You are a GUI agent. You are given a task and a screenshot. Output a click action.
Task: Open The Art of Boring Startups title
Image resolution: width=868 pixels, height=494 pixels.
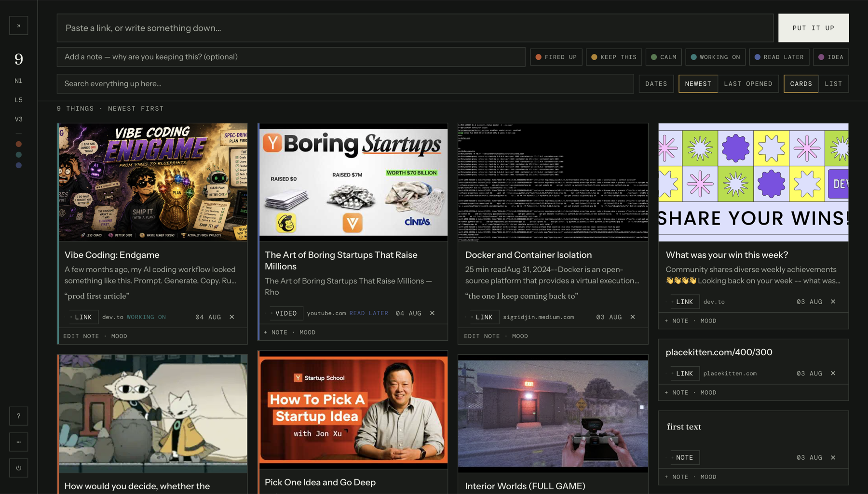coord(341,261)
